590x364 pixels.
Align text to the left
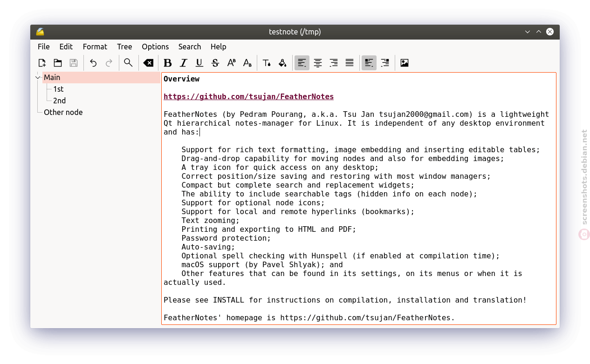pyautogui.click(x=302, y=63)
